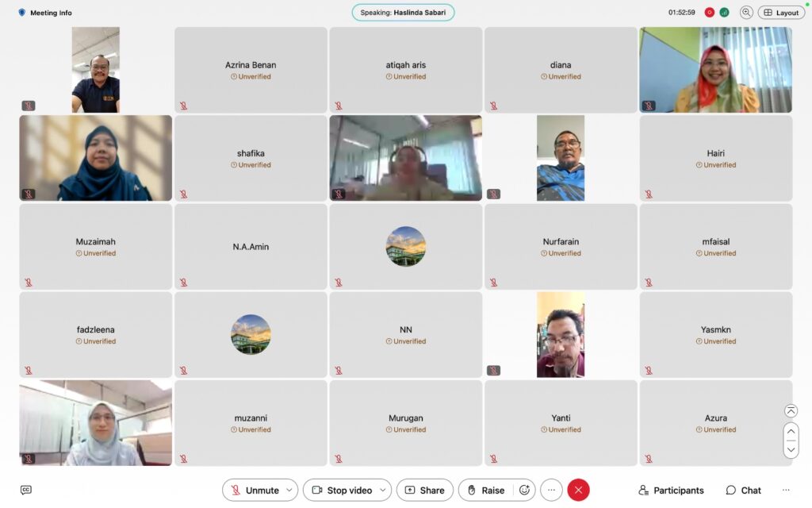Select the Azrina Benan participant tile
The image size is (812, 508).
pyautogui.click(x=251, y=70)
